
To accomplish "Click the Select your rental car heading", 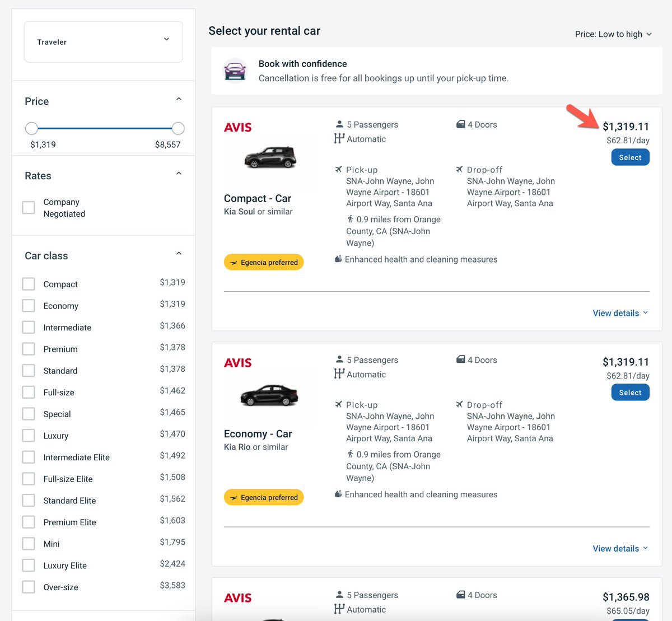I will 264,31.
